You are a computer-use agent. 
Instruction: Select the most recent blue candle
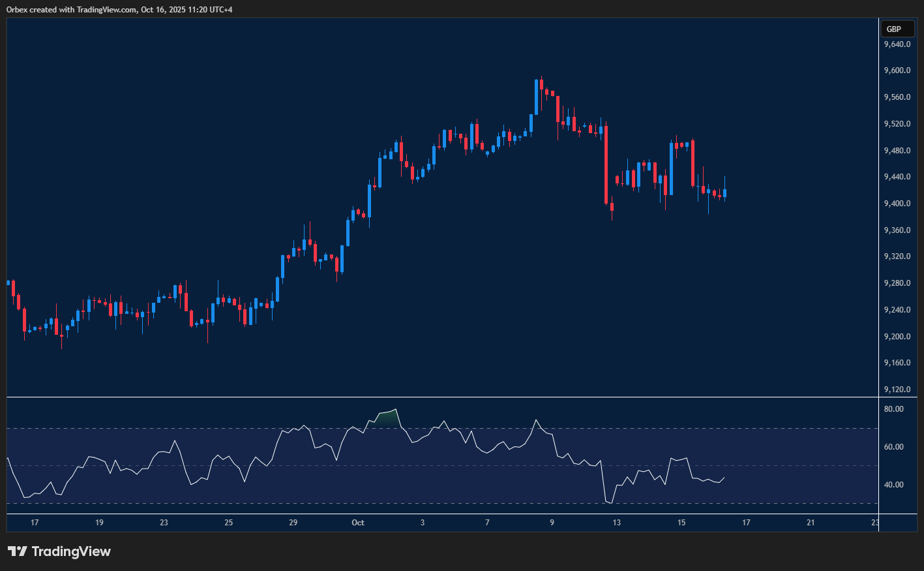[x=724, y=193]
